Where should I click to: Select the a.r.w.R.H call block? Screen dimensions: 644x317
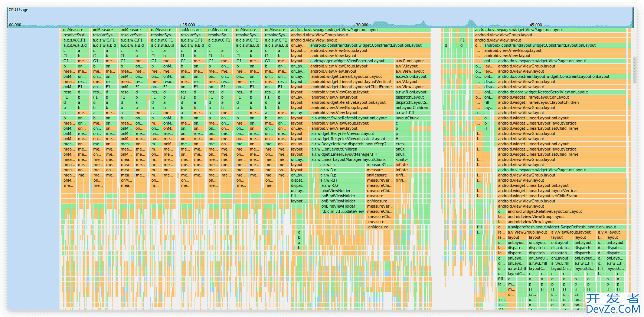(x=342, y=180)
